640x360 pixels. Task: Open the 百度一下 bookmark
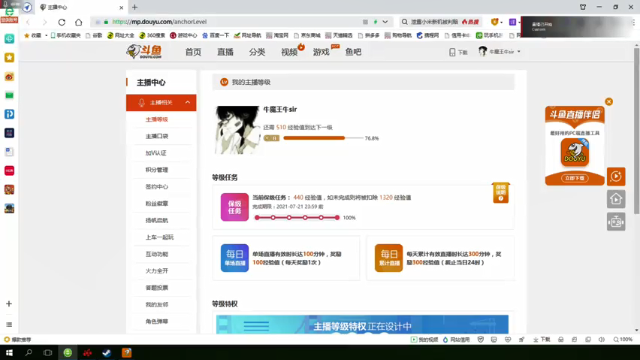click(x=216, y=36)
